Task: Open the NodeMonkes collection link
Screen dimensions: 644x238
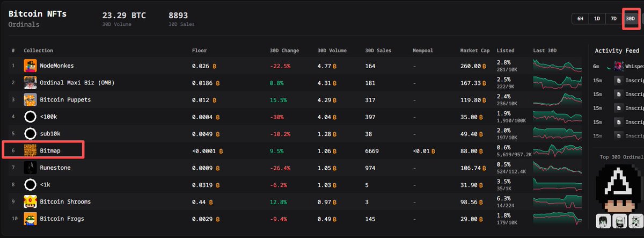Action: 57,66
